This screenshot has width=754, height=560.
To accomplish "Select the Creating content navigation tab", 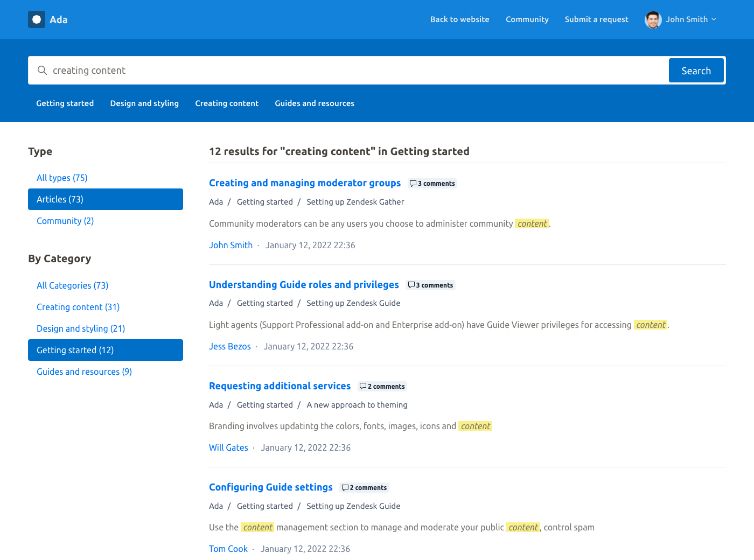I will pyautogui.click(x=227, y=103).
